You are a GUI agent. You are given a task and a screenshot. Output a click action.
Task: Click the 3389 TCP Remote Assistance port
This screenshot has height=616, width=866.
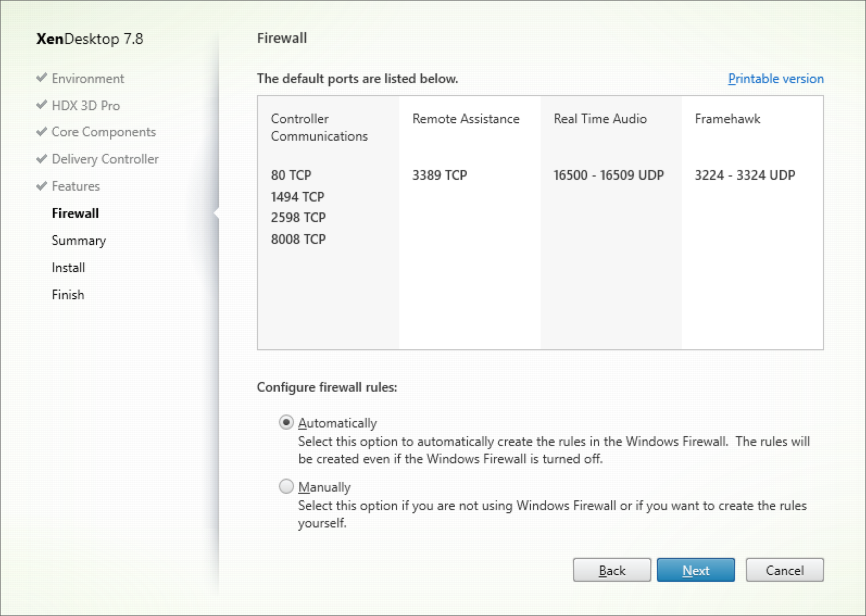(440, 175)
